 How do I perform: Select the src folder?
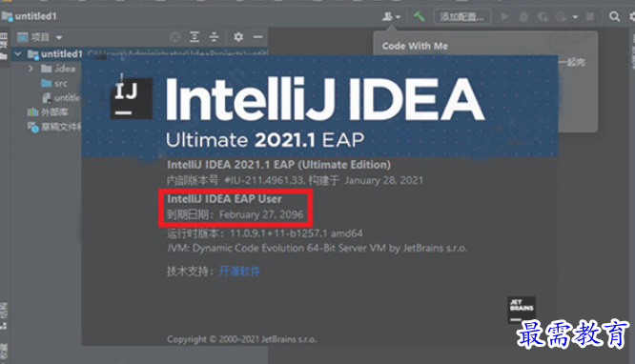click(x=54, y=84)
